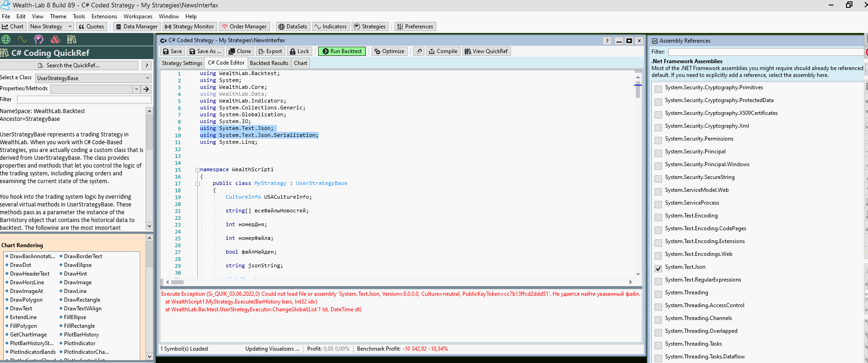Click the help question mark in strategy window

(607, 41)
